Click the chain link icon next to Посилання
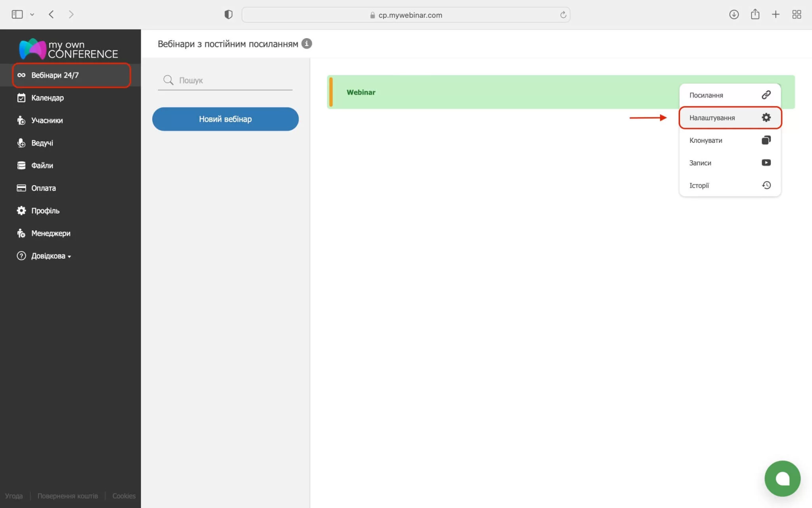 coord(766,95)
